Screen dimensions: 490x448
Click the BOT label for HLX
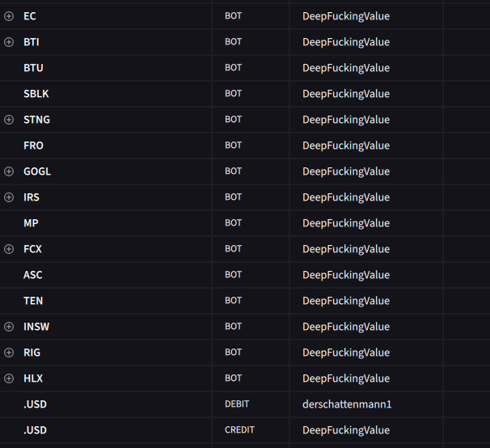pos(233,378)
